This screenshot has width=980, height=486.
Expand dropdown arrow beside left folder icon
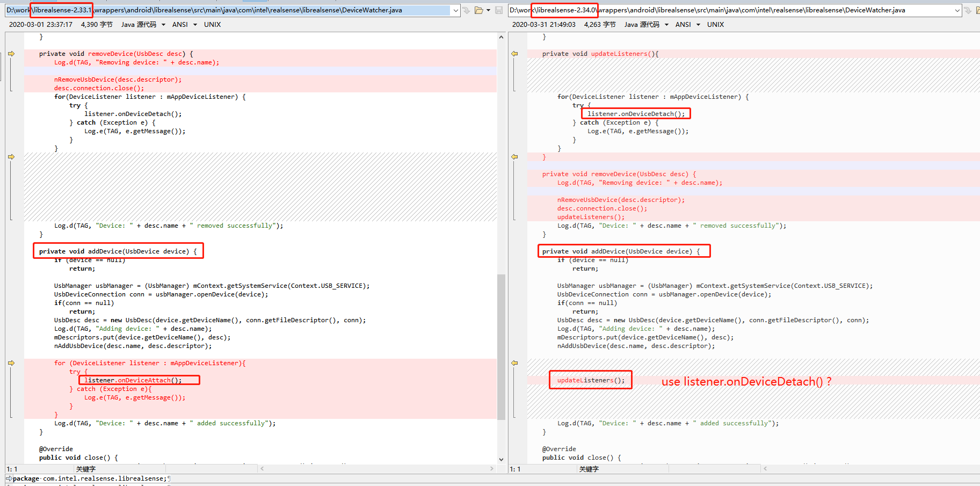[488, 10]
